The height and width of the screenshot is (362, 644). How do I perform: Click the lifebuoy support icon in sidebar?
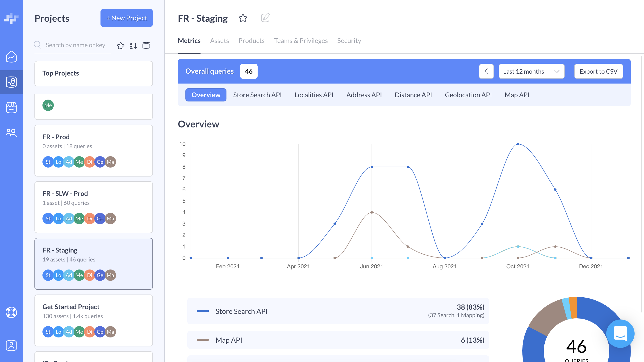pos(11,312)
